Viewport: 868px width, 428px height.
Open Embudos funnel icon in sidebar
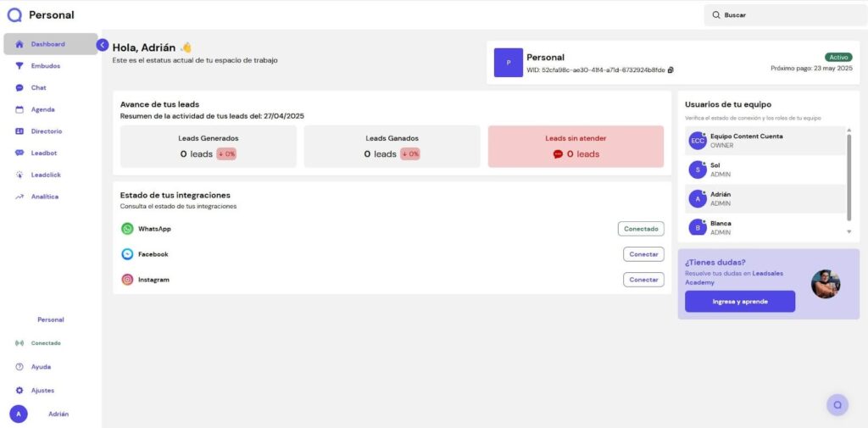(x=19, y=66)
